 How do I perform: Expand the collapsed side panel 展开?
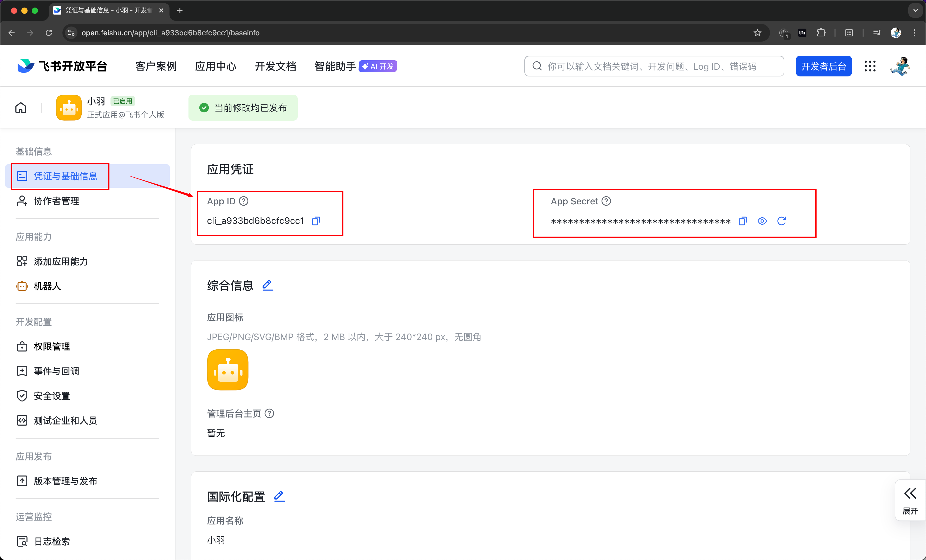coord(910,500)
